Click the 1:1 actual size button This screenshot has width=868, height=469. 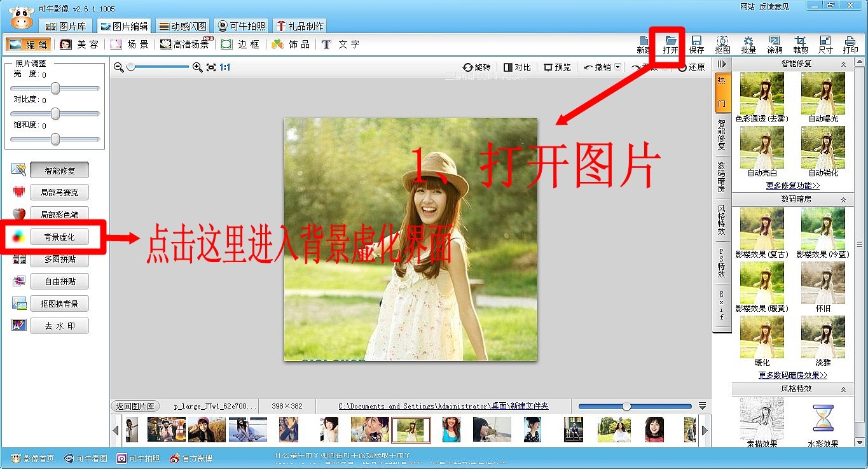tap(225, 67)
